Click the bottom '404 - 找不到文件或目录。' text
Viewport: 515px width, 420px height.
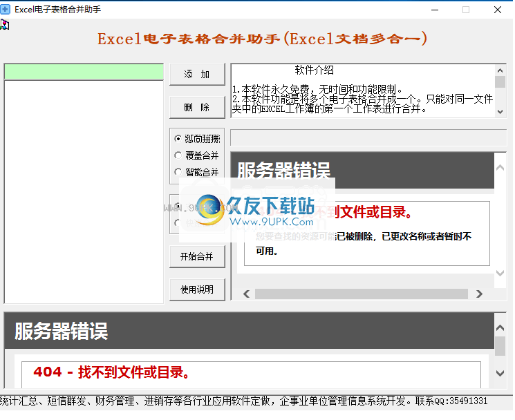click(111, 372)
